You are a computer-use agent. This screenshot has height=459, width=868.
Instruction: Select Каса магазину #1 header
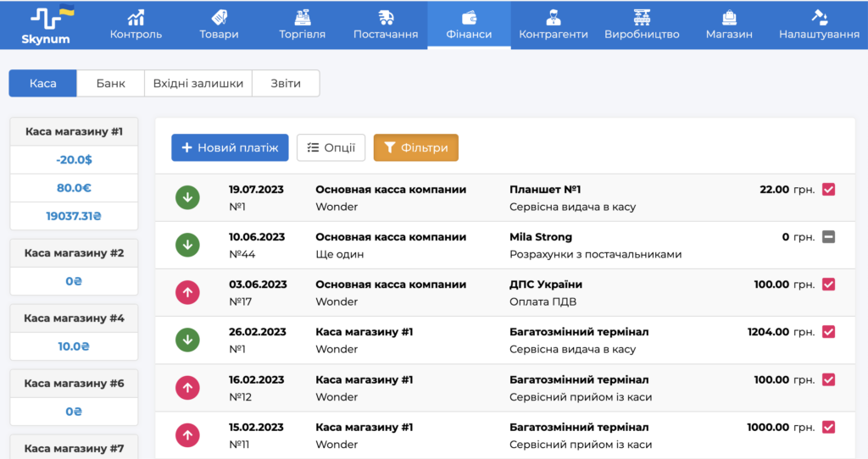tap(75, 131)
